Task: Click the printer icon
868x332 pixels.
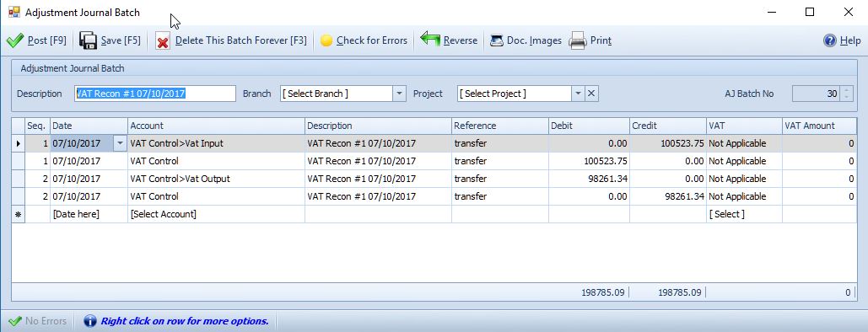Action: pos(577,40)
